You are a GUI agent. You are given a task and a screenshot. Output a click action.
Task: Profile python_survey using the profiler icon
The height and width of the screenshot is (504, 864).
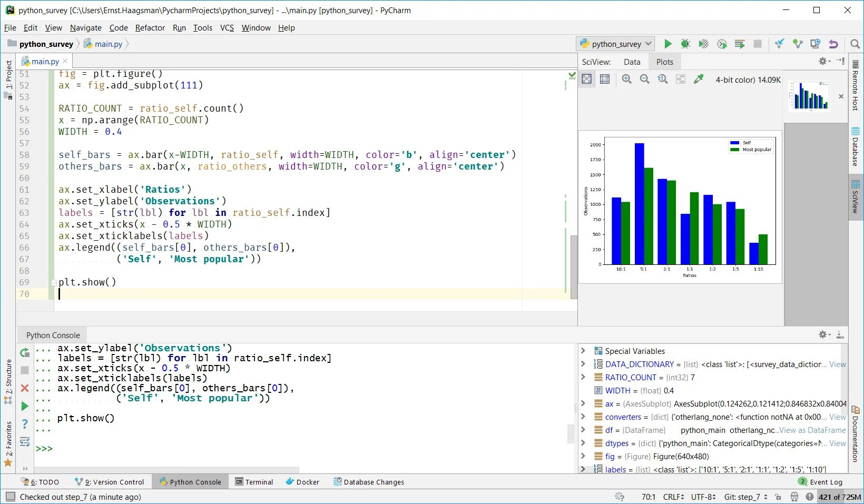tap(722, 44)
